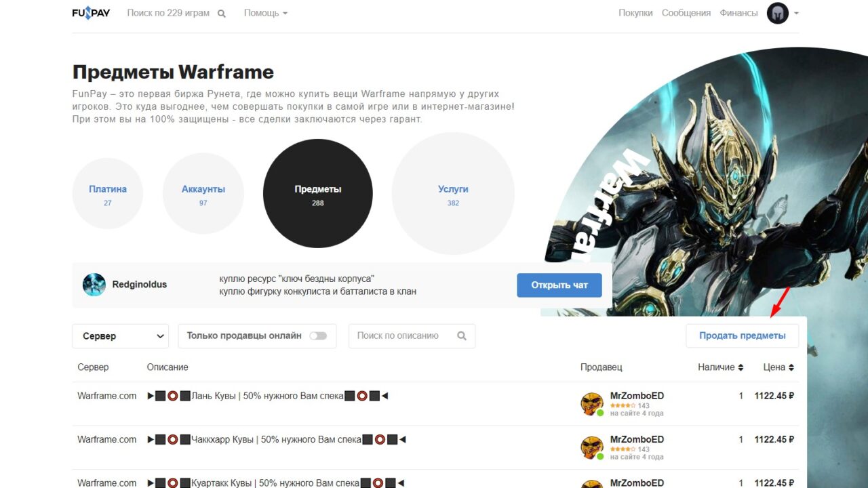Image resolution: width=868 pixels, height=488 pixels.
Task: Click magnifier icon in description search
Action: [462, 335]
